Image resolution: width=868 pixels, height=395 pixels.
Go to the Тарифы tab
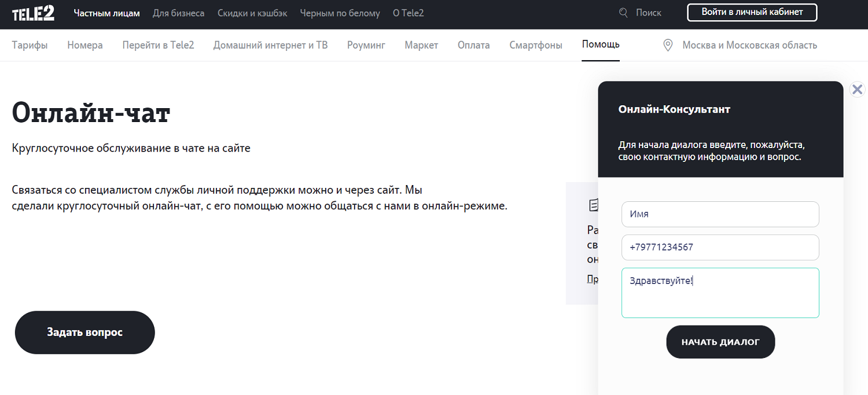[x=30, y=45]
